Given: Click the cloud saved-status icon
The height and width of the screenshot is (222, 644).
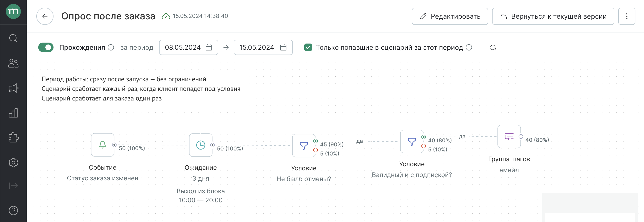Looking at the screenshot, I should pos(166,16).
